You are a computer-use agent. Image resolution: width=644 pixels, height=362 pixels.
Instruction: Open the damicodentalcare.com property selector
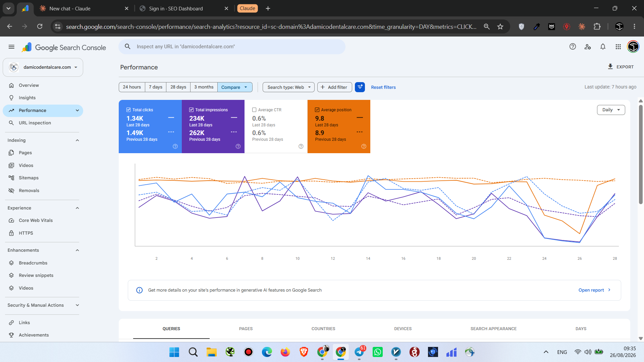pyautogui.click(x=43, y=67)
